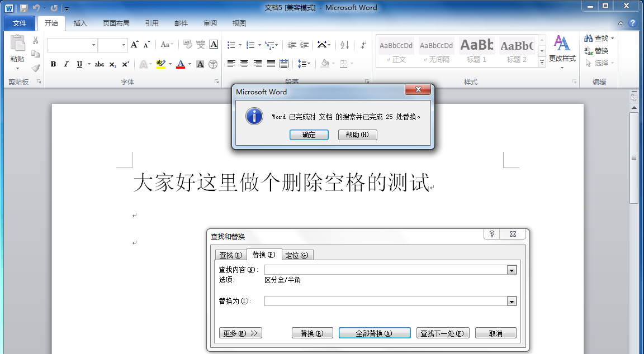The image size is (644, 354).
Task: Shrink font size with the smaller A icon
Action: pos(147,44)
